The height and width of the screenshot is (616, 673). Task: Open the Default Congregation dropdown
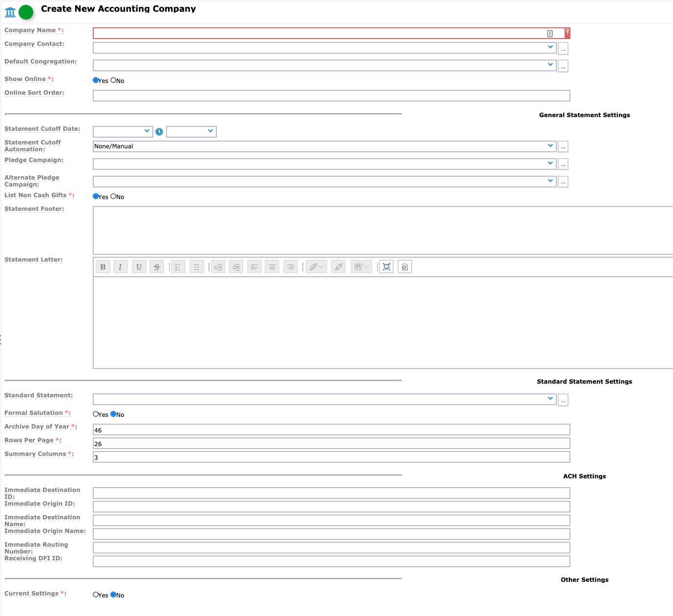(325, 65)
